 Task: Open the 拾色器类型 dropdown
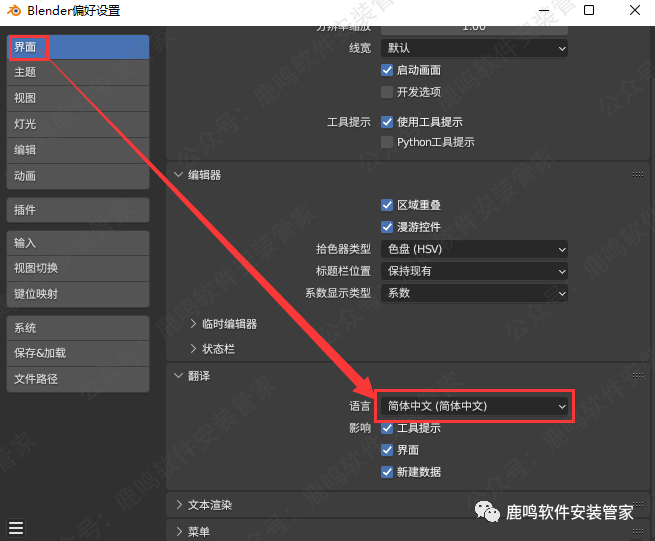474,249
